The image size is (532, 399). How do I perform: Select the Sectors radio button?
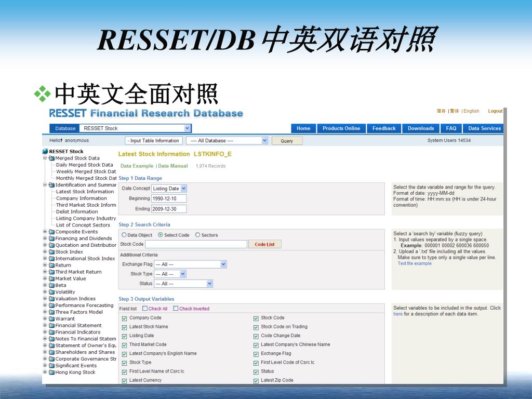197,235
